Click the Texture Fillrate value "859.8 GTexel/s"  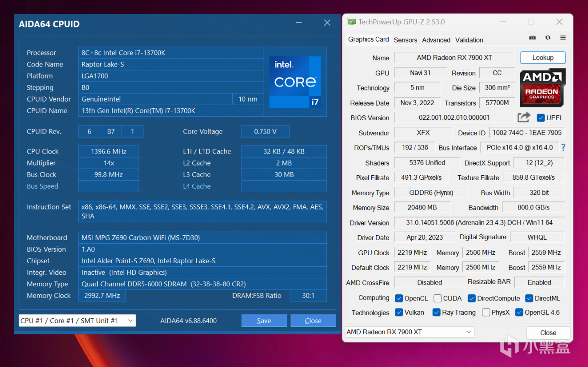[x=533, y=178]
